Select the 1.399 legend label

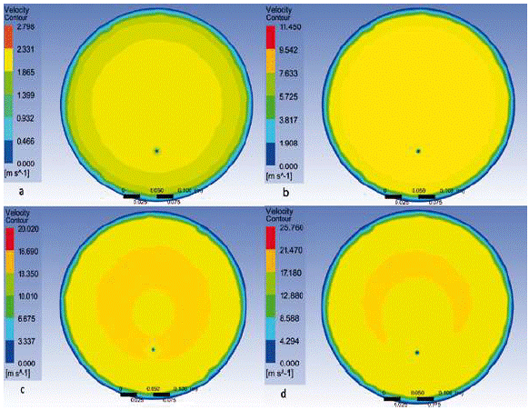click(26, 95)
